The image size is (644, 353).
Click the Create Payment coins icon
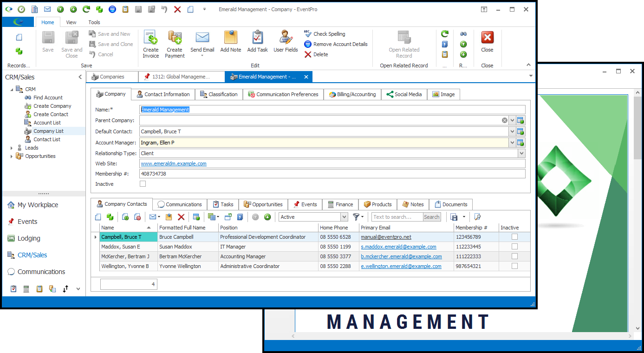click(175, 38)
